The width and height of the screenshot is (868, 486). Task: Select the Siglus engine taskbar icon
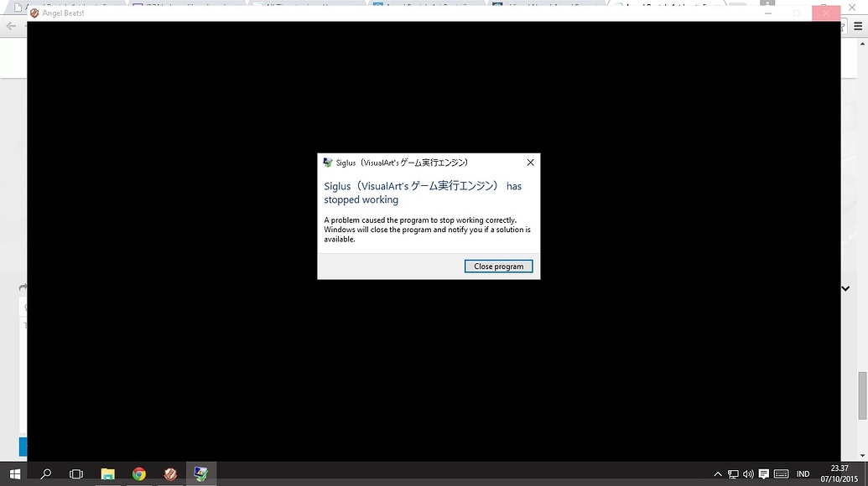point(201,473)
